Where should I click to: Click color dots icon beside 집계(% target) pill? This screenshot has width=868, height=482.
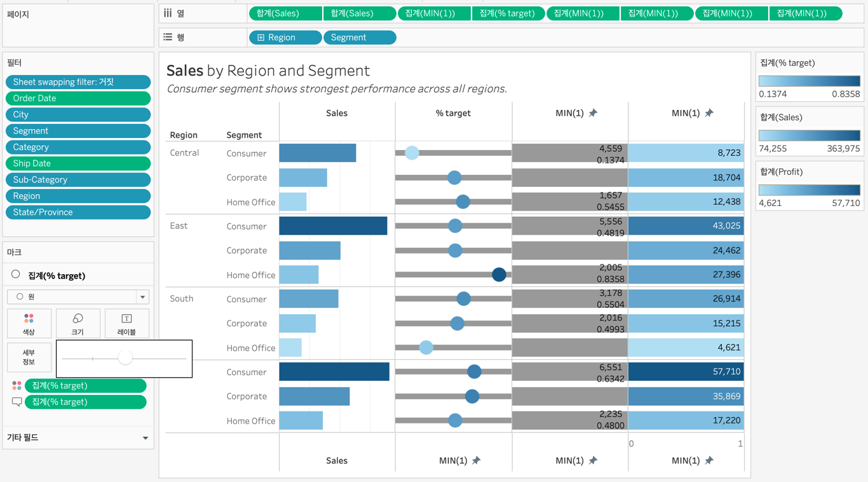(17, 386)
